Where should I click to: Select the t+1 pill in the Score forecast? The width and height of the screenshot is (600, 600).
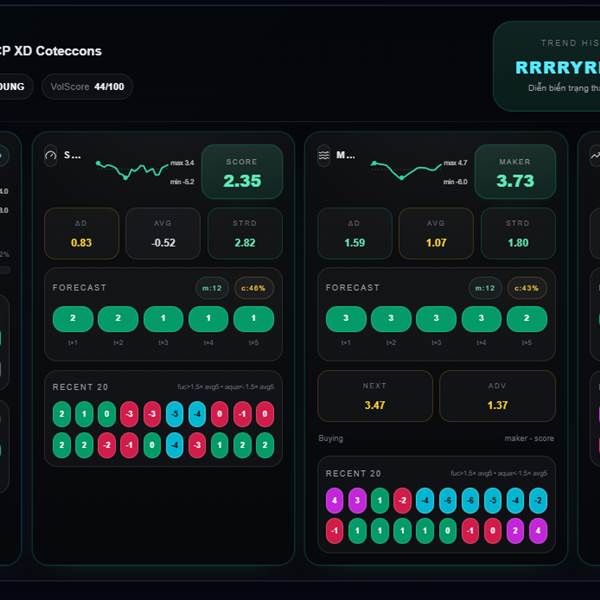[x=73, y=318]
